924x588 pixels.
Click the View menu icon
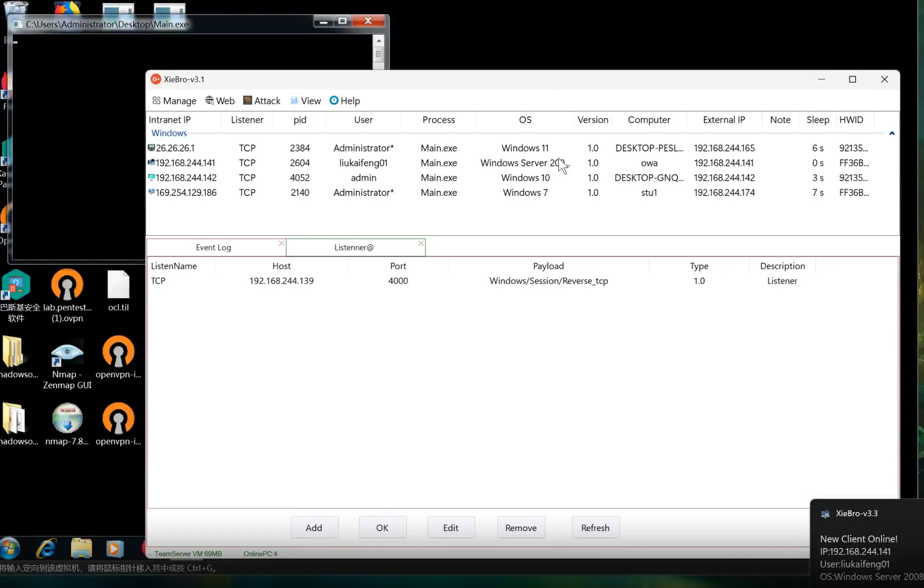(x=294, y=100)
